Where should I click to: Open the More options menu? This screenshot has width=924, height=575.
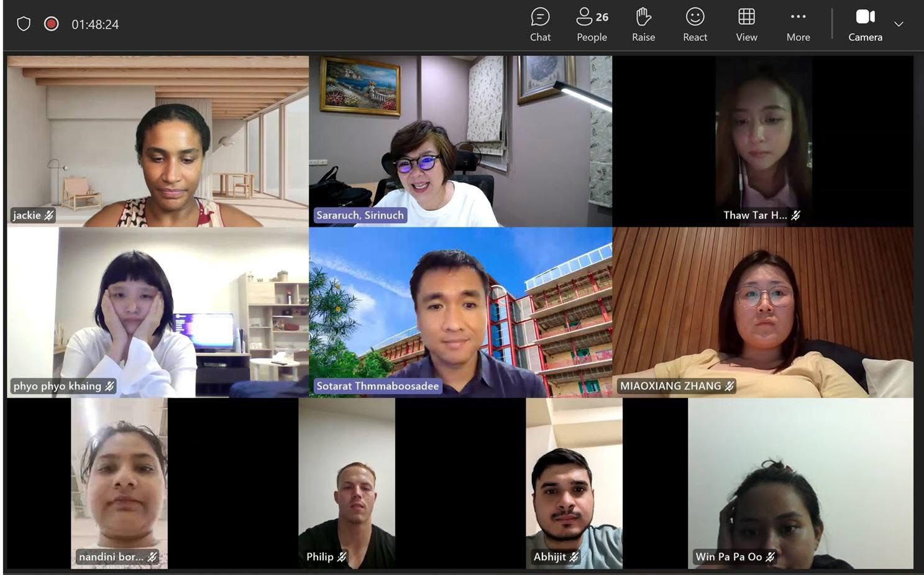pos(798,25)
